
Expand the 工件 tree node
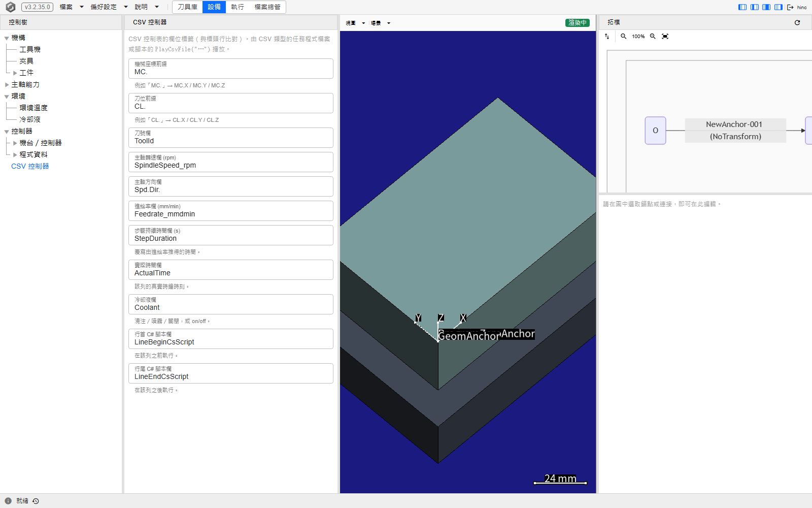[x=15, y=73]
